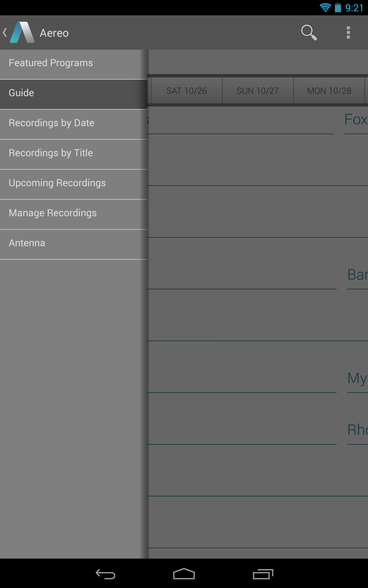Tap the back arrow beside the logo
368x588 pixels.
coord(4,32)
